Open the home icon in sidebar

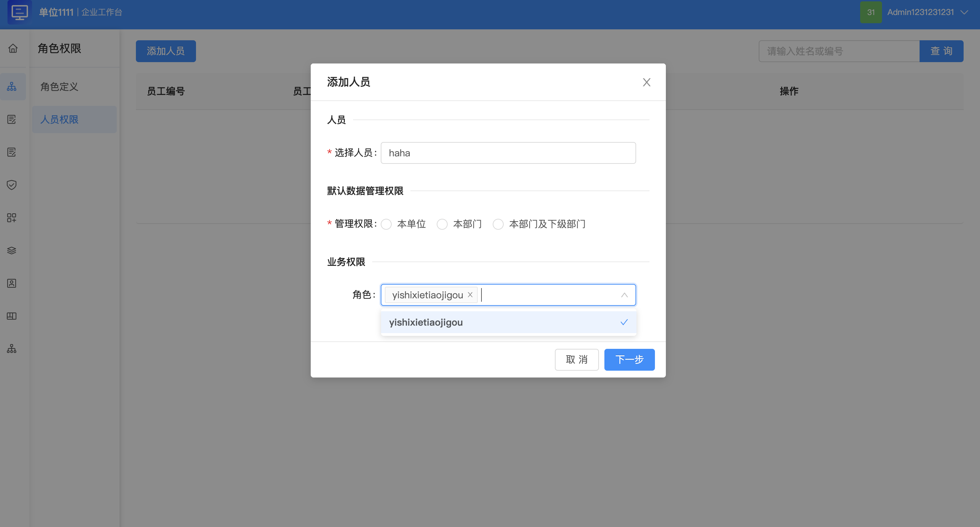13,49
